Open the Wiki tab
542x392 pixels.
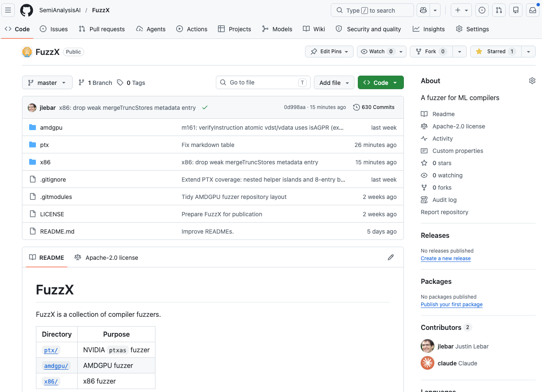[x=314, y=29]
